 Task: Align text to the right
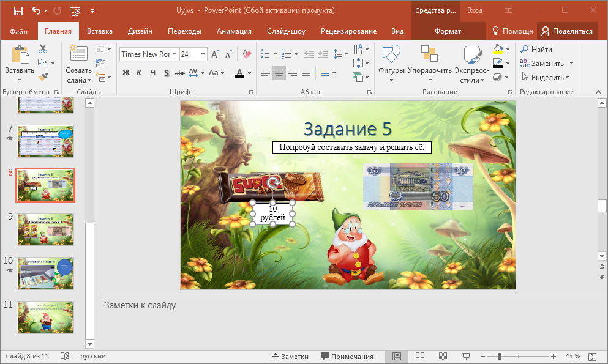point(293,72)
